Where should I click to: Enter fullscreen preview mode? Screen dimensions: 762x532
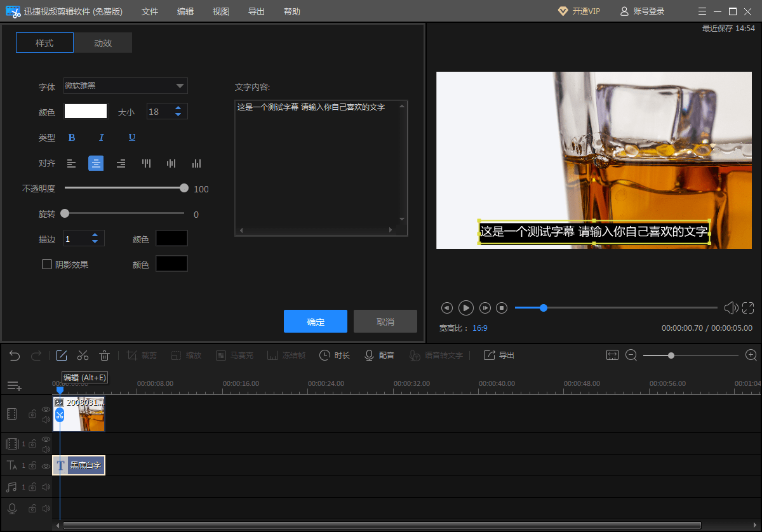point(749,308)
